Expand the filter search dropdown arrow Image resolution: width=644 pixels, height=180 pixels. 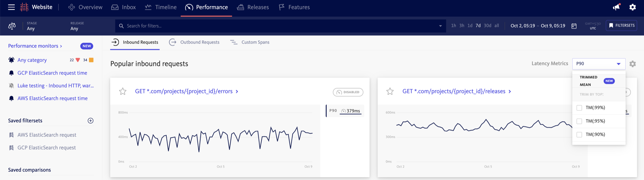coord(440,26)
